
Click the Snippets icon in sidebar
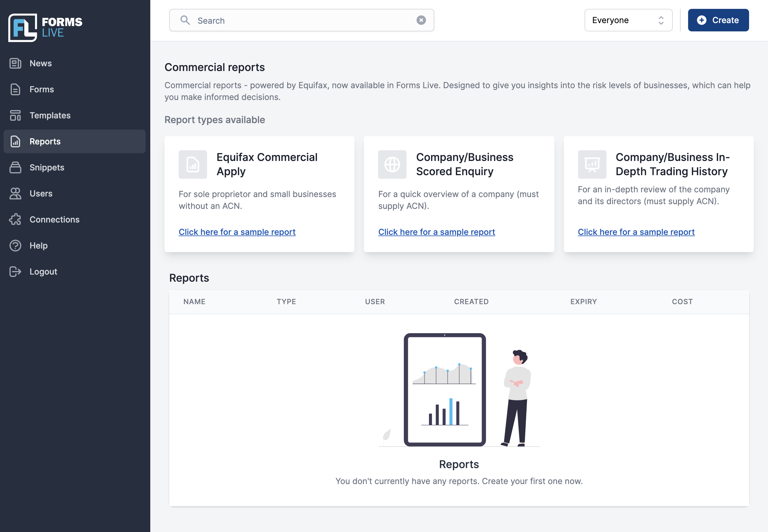coord(15,167)
